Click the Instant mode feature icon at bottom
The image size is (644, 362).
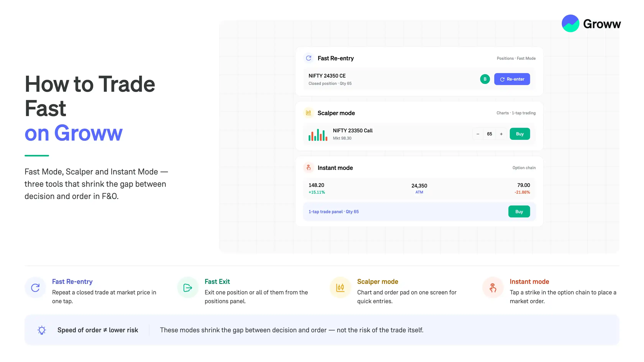(493, 287)
